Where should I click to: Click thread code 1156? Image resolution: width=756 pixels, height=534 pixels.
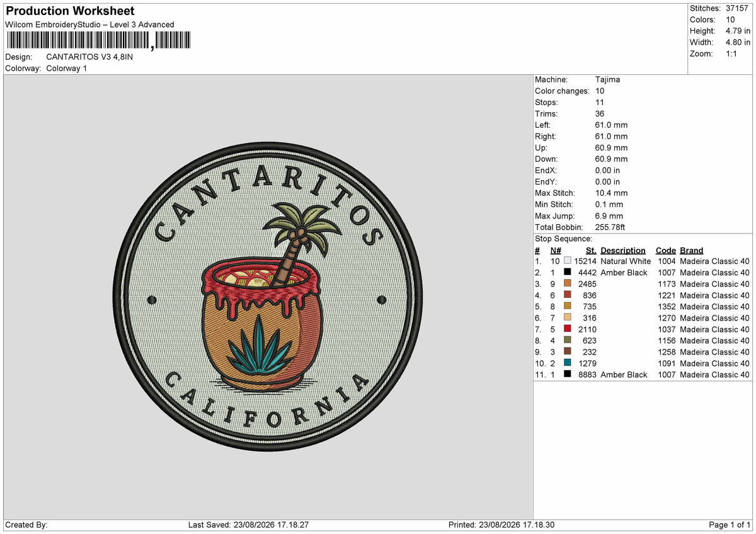coord(667,340)
